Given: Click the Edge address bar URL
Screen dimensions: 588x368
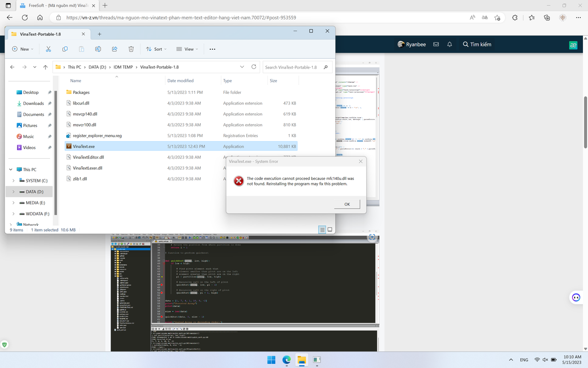Looking at the screenshot, I should pos(181,17).
